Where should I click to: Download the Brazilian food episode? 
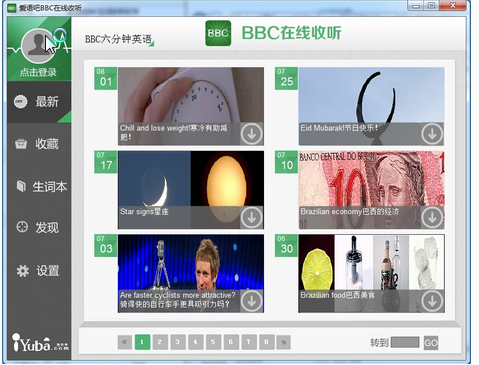coord(432,301)
